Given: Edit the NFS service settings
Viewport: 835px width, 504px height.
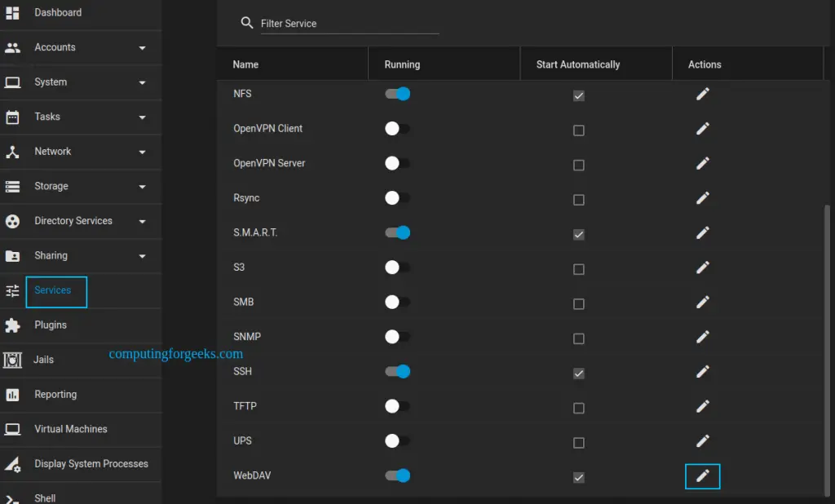Looking at the screenshot, I should [x=702, y=95].
